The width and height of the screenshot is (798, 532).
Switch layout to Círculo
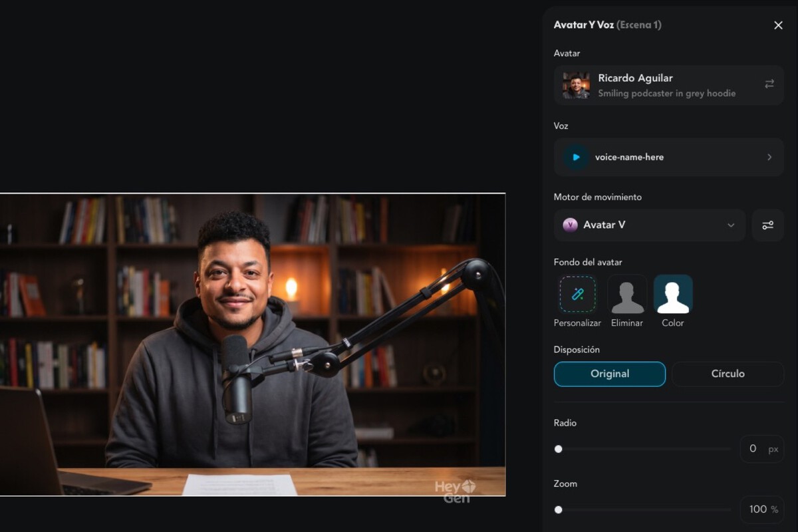(x=728, y=374)
